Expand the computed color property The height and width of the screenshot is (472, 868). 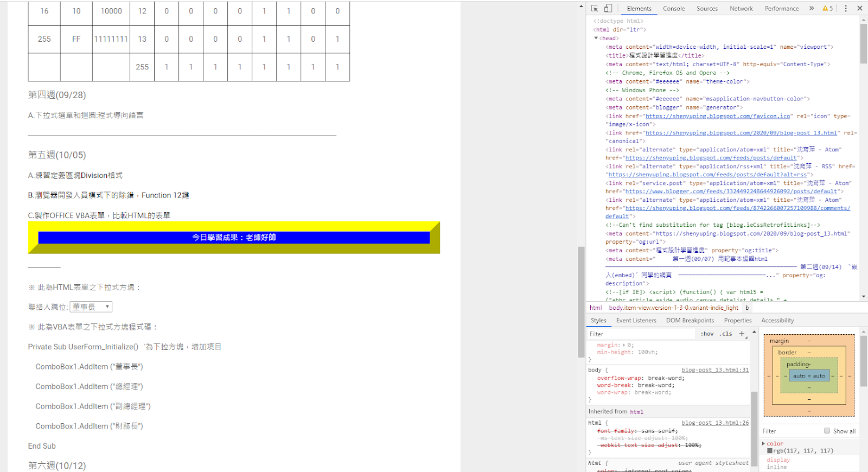coord(763,444)
